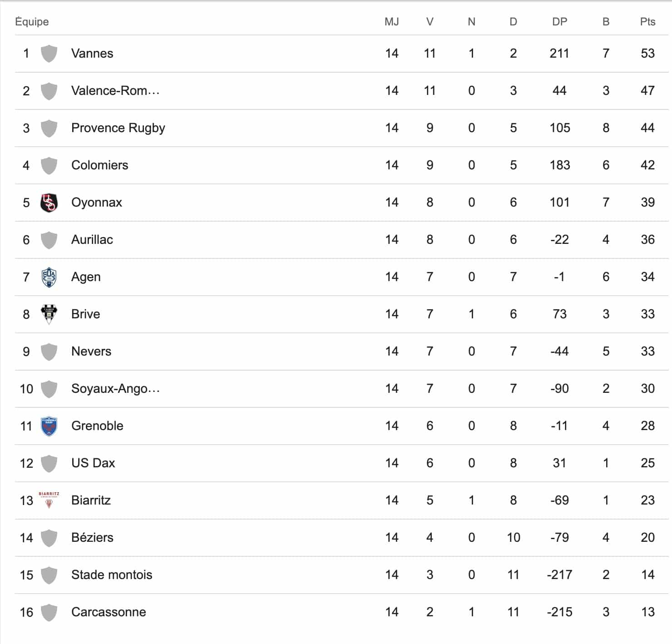Open the US Dax team link
Image resolution: width=672 pixels, height=644 pixels.
click(93, 463)
